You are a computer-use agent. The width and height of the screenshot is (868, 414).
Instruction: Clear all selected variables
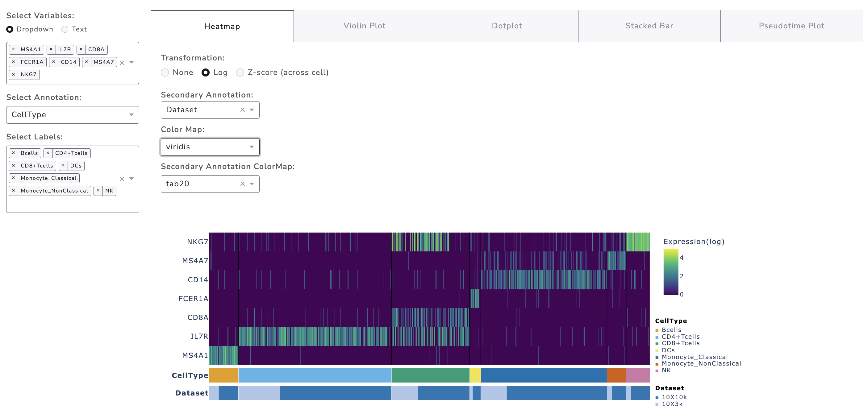pyautogui.click(x=122, y=63)
